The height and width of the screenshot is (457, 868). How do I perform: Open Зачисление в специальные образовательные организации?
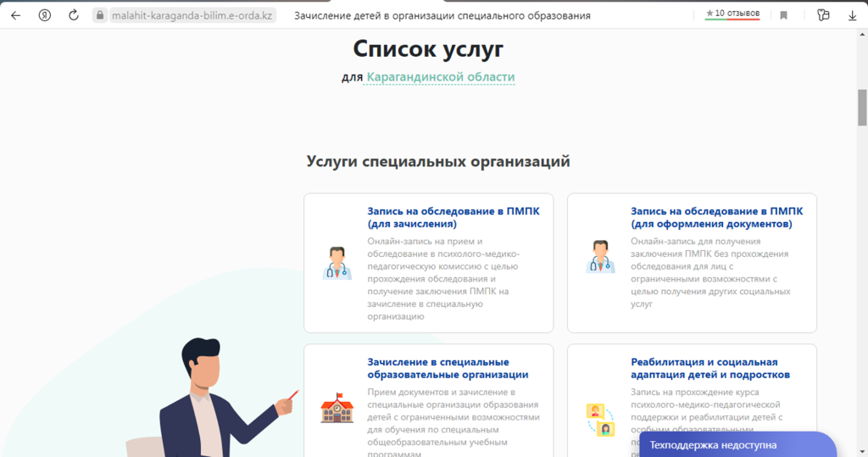pos(448,368)
